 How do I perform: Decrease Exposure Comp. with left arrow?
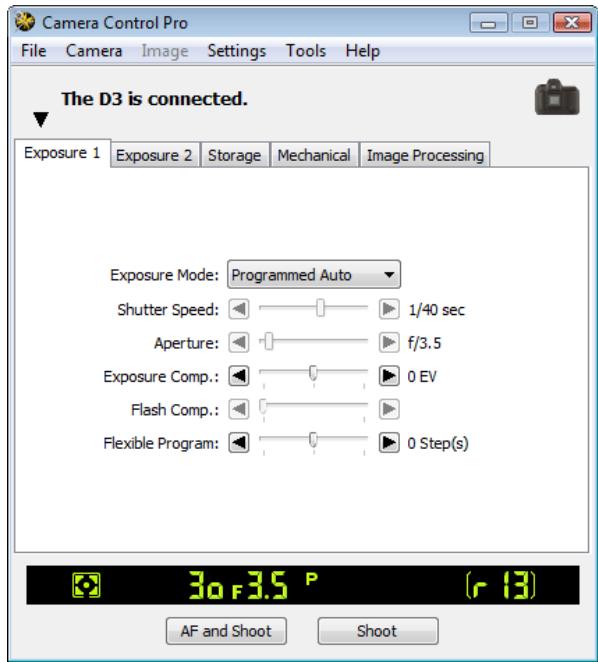[x=239, y=376]
